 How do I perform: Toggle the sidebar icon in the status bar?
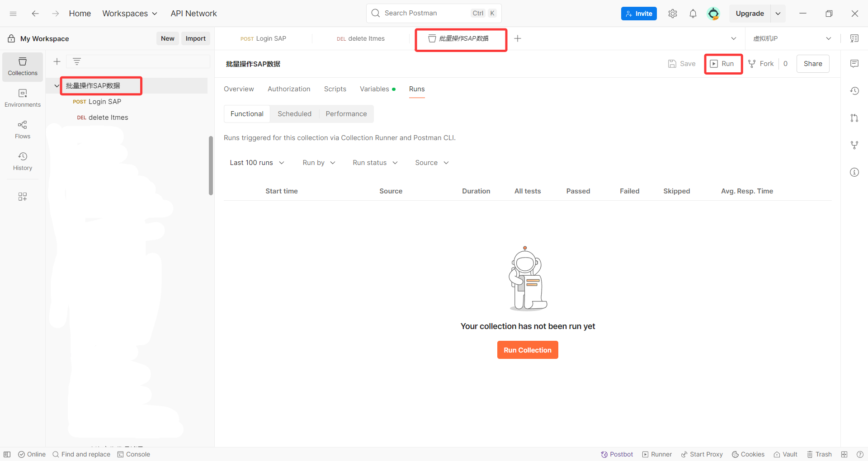(x=7, y=454)
